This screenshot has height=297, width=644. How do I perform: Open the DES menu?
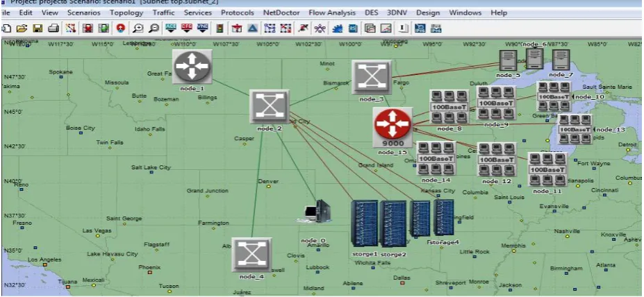371,12
